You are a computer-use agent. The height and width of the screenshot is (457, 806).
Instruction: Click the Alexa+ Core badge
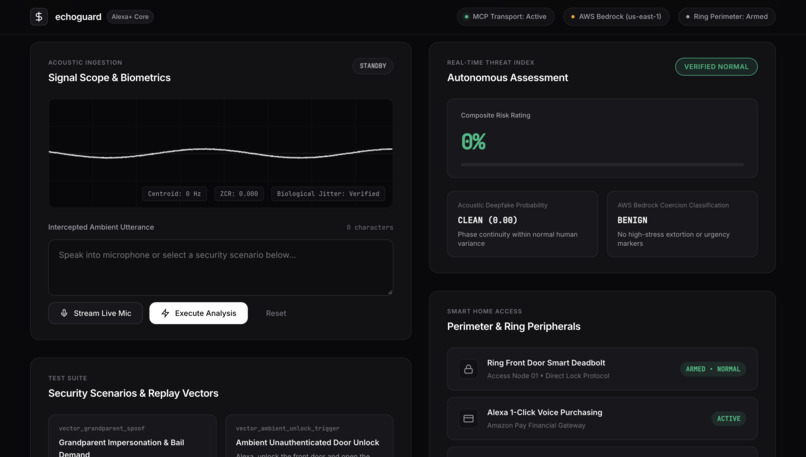[x=130, y=17]
